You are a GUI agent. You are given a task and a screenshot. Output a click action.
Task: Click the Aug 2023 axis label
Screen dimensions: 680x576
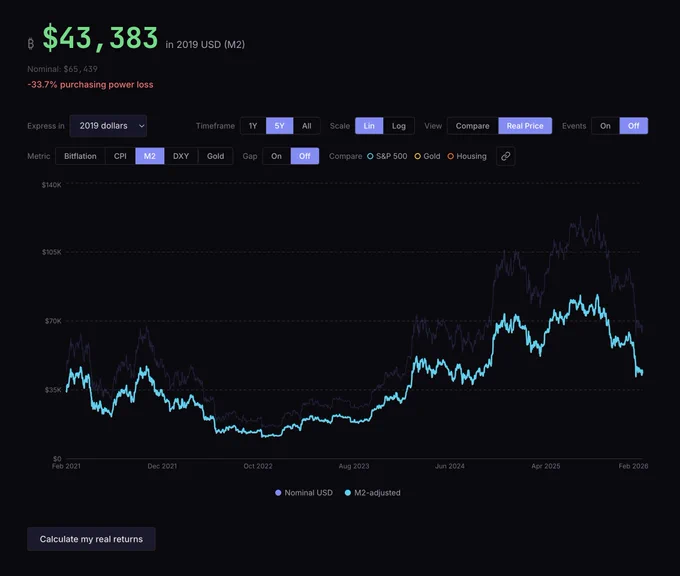coord(354,466)
